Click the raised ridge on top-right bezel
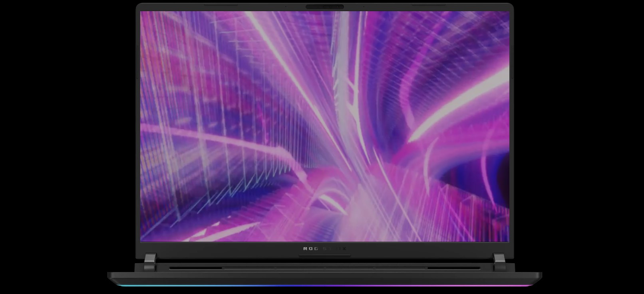644x294 pixels. pos(428,5)
